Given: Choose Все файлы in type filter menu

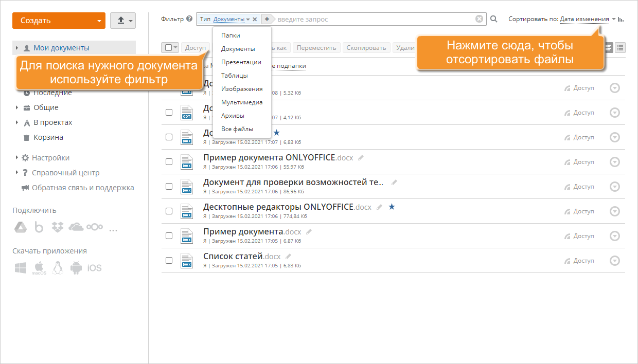Looking at the screenshot, I should [x=237, y=129].
